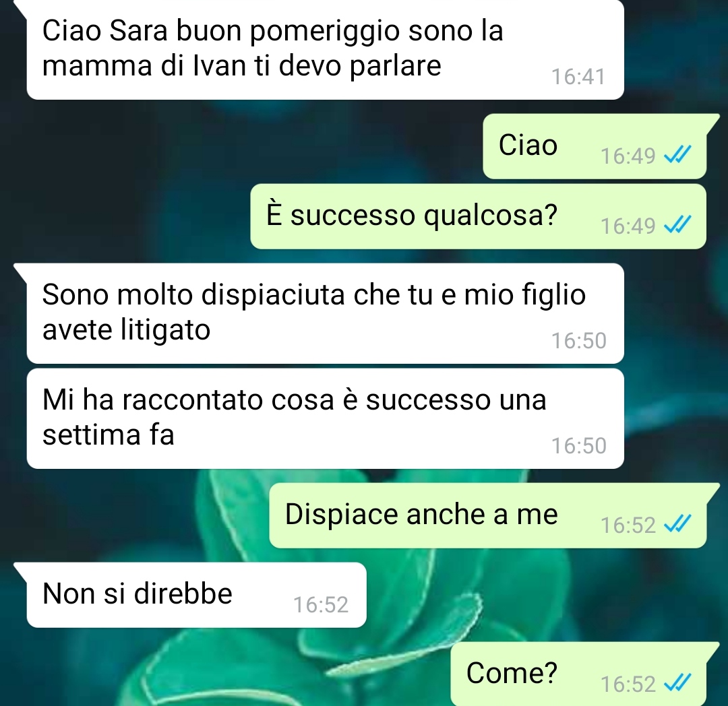Tap the 16:52 timestamp on 'Non si direbbe'
Screen dimensions: 728x706
[x=320, y=605]
